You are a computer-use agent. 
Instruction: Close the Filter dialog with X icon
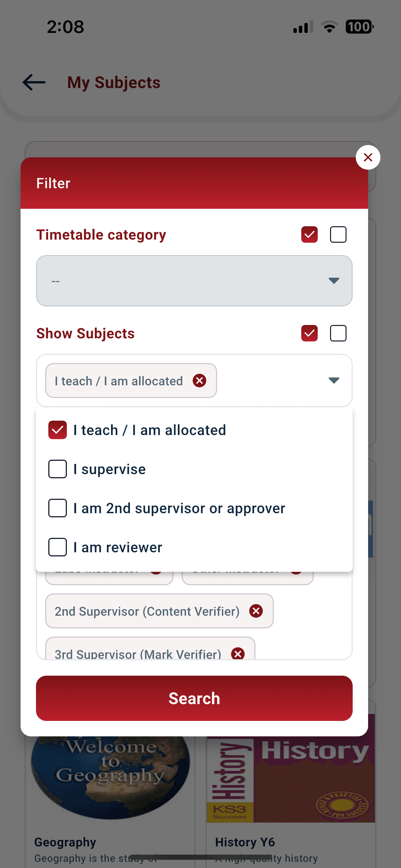tap(368, 157)
